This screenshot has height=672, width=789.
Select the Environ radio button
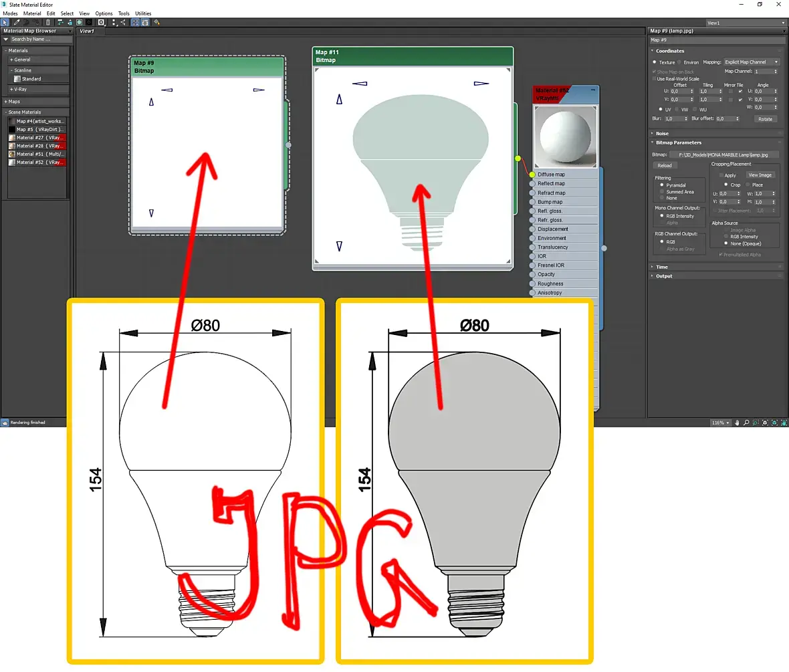[x=679, y=62]
